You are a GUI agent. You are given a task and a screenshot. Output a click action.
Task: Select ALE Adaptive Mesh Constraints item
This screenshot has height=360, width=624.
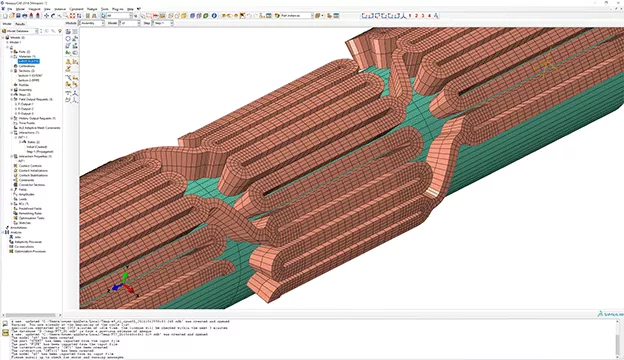click(x=39, y=128)
